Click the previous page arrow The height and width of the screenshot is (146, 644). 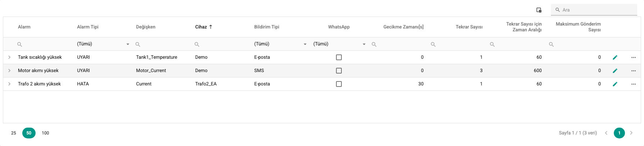tap(606, 133)
